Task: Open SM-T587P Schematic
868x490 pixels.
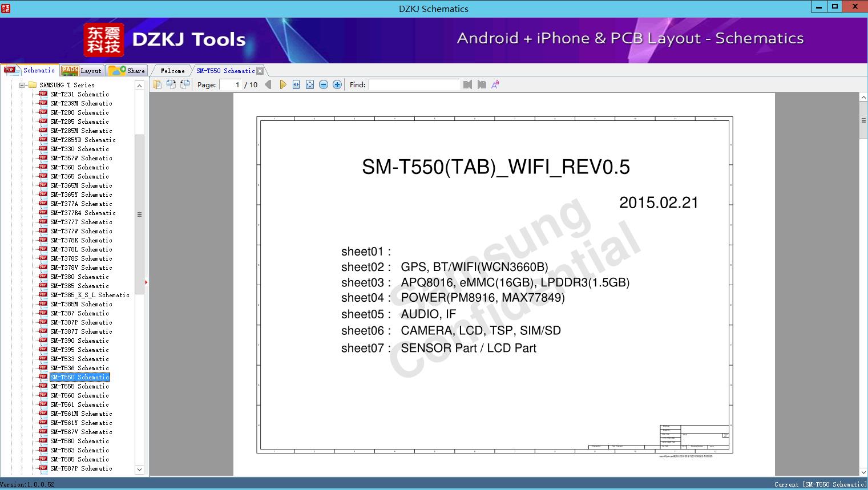Action: click(x=81, y=468)
